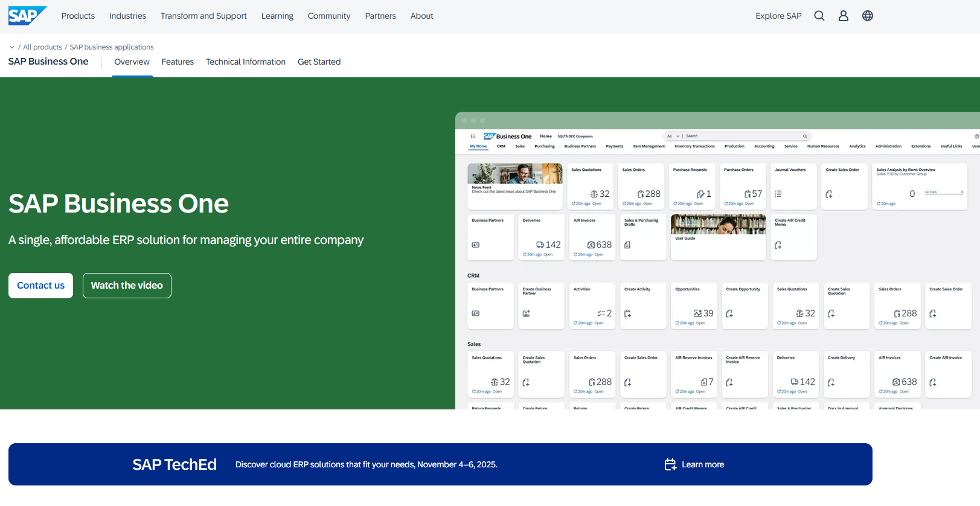Click the SAP logo
Viewport: 980px width, 506px height.
pyautogui.click(x=27, y=16)
